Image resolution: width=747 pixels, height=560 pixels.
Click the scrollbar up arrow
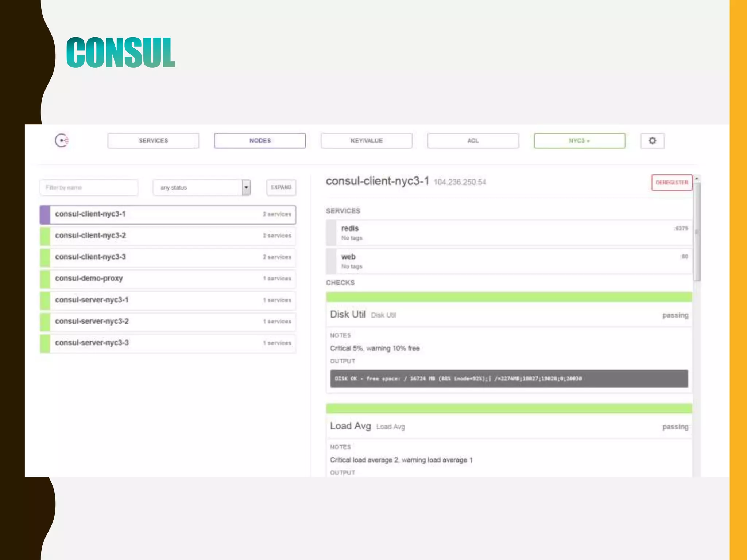tap(697, 179)
